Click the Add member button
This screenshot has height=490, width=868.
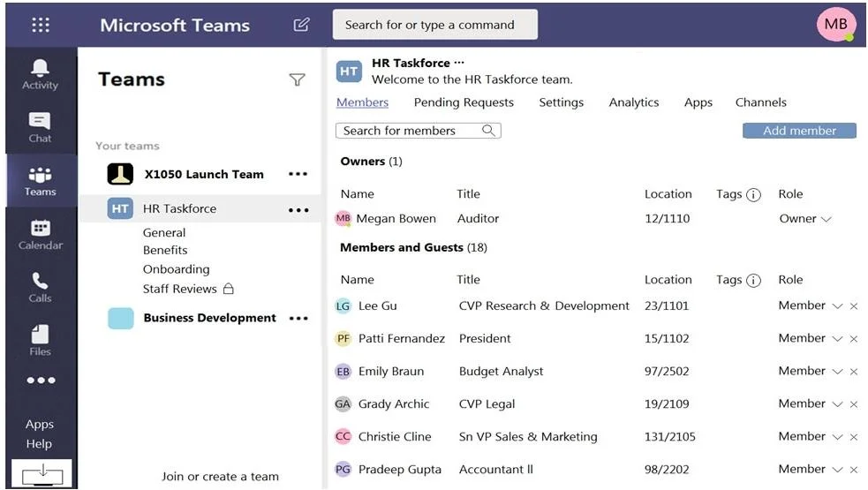(x=799, y=131)
